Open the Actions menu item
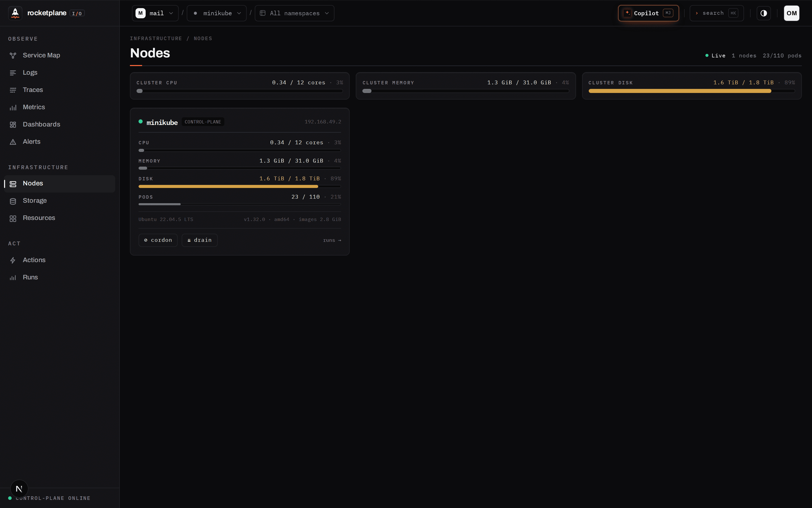Viewport: 812px width, 508px height. 60,260
